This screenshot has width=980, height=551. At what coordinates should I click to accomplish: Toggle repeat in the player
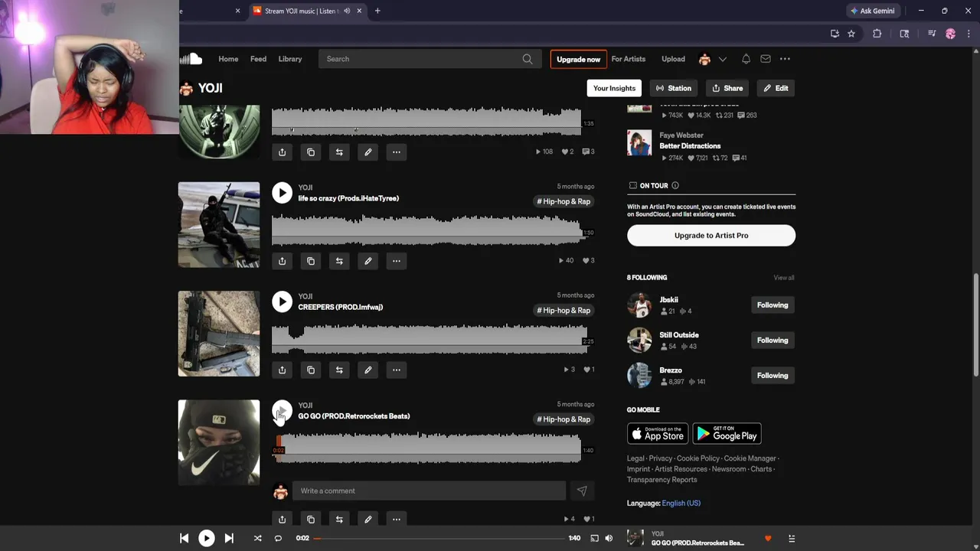tap(278, 538)
